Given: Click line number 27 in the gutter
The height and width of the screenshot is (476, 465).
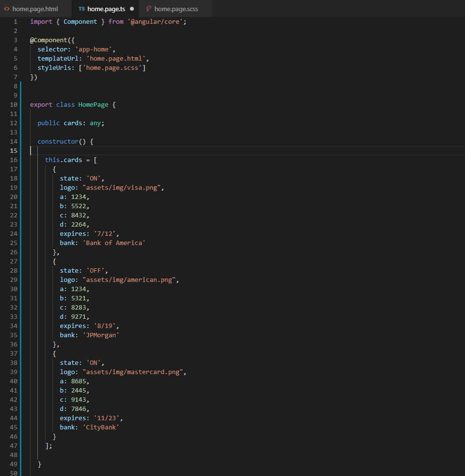Looking at the screenshot, I should pos(14,262).
